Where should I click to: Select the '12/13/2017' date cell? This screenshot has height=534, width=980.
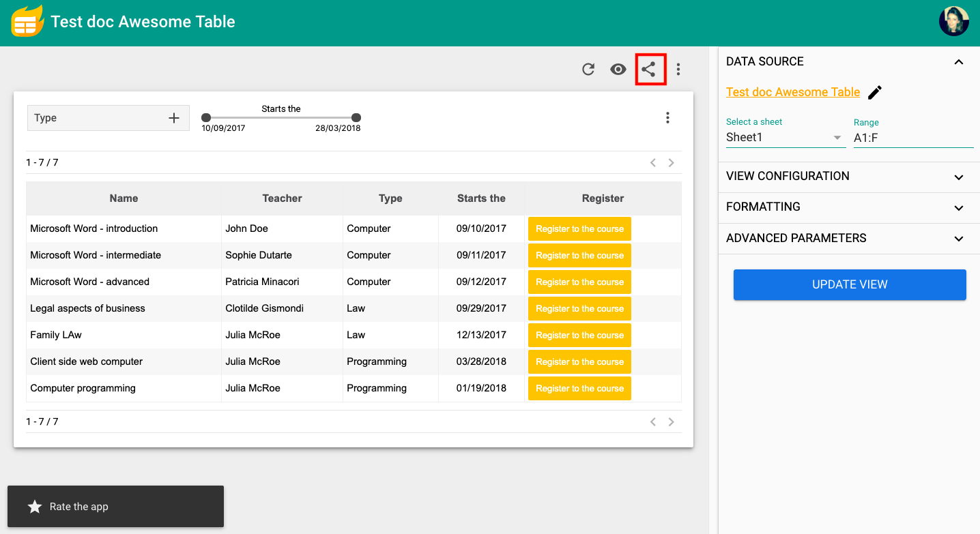(x=481, y=335)
